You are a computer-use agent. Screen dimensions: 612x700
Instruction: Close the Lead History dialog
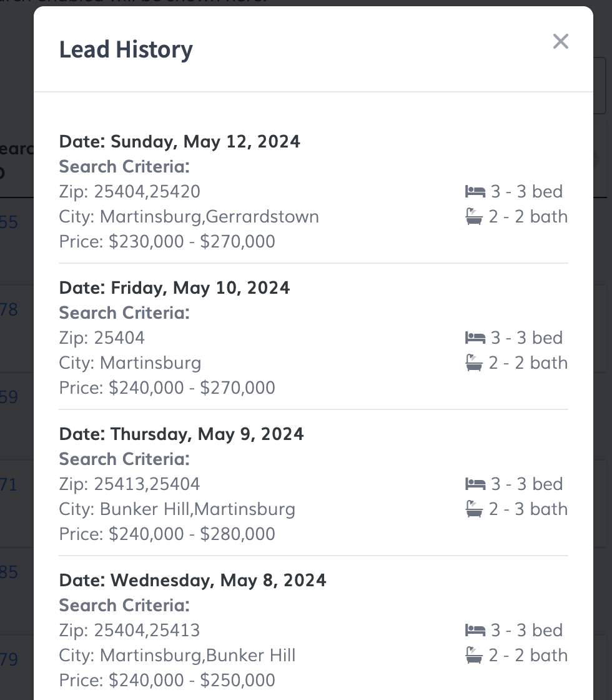tap(560, 42)
